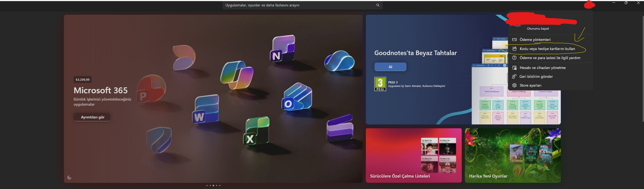Image resolution: width=644 pixels, height=189 pixels.
Task: Click the Word app icon
Action: 206,109
